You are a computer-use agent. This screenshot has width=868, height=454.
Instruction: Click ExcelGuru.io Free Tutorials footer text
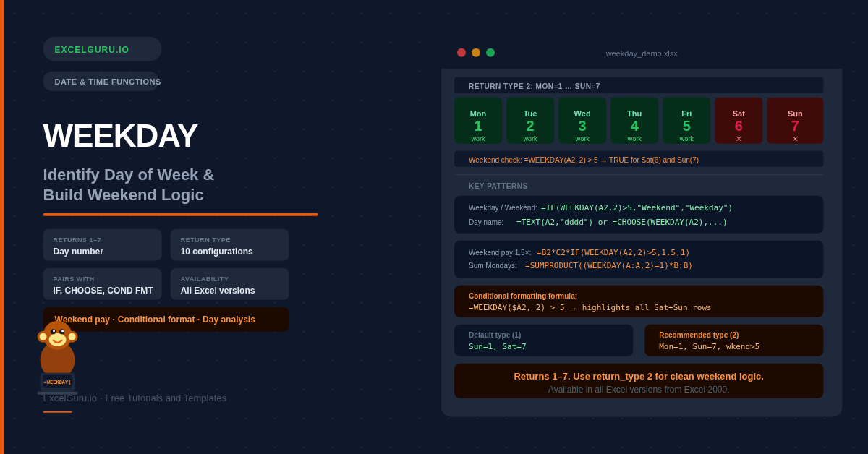[x=135, y=398]
